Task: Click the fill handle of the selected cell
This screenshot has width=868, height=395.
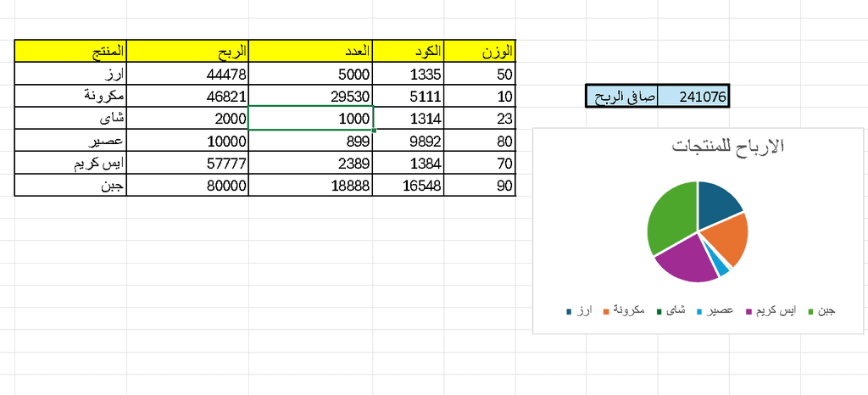Action: point(374,130)
